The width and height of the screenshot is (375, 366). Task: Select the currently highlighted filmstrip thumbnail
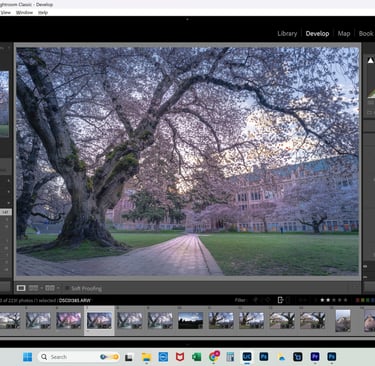[99, 321]
